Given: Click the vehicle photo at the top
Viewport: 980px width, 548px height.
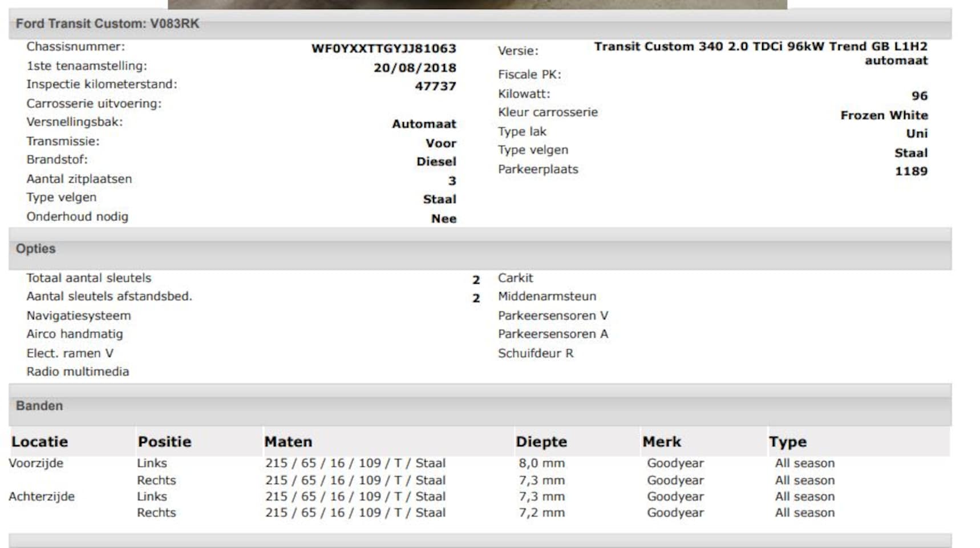Looking at the screenshot, I should click(x=477, y=4).
